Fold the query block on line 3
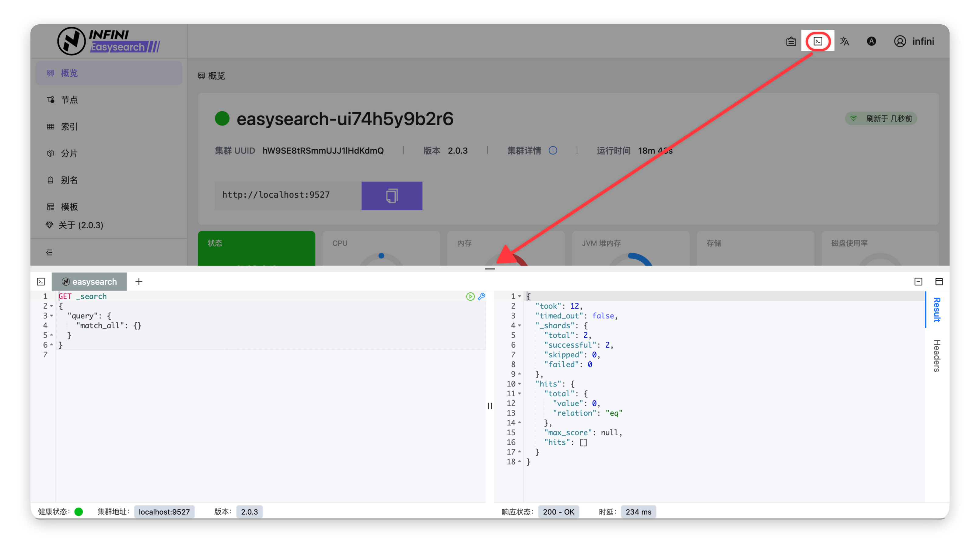 51,316
